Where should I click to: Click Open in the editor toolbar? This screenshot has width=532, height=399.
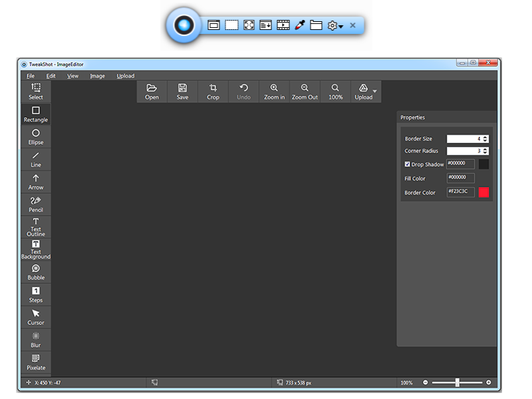tap(152, 92)
